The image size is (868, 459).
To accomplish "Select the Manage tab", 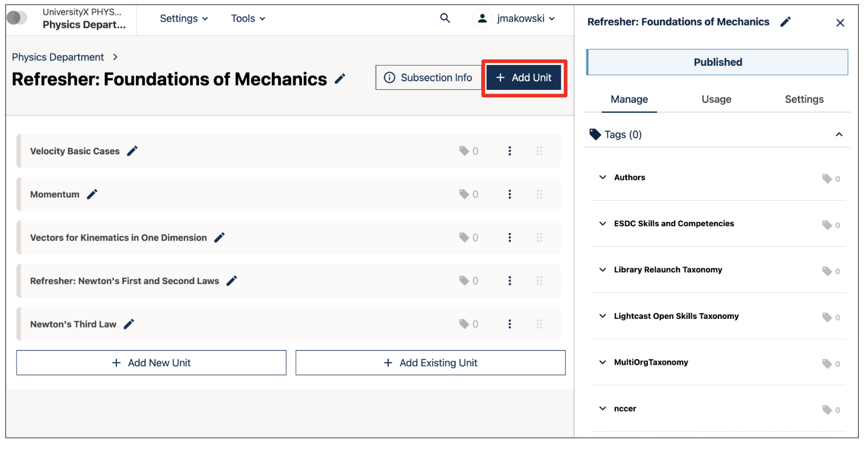I will pos(629,99).
